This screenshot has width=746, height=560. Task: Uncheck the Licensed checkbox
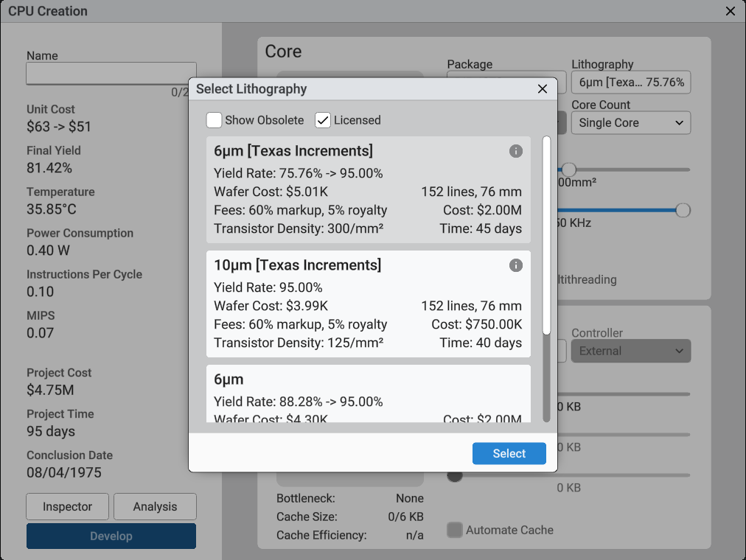(x=323, y=120)
